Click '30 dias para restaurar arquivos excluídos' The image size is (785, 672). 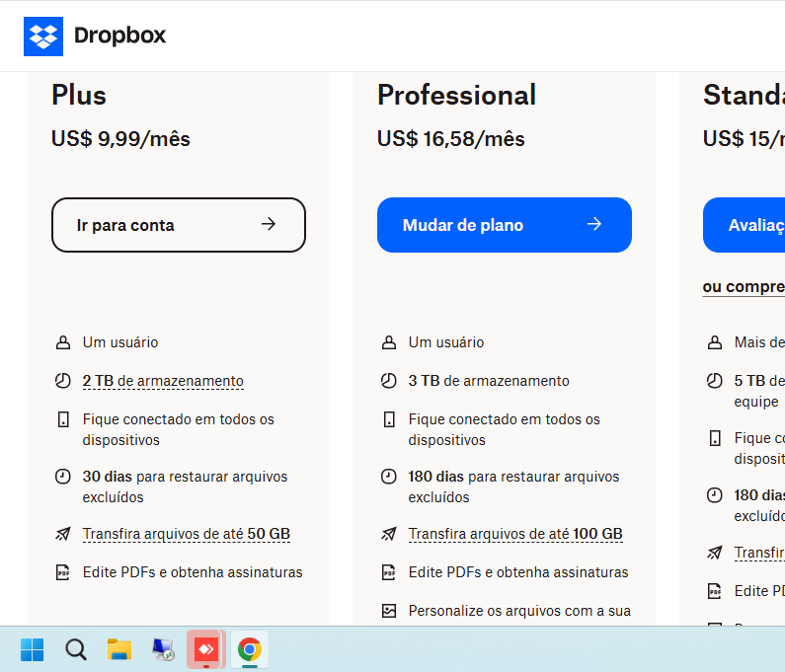coord(186,486)
